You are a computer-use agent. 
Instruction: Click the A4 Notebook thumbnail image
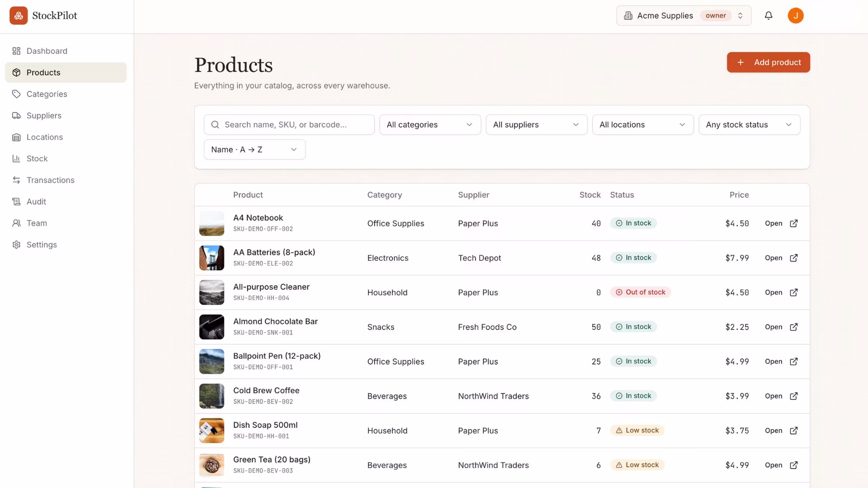[x=212, y=224]
